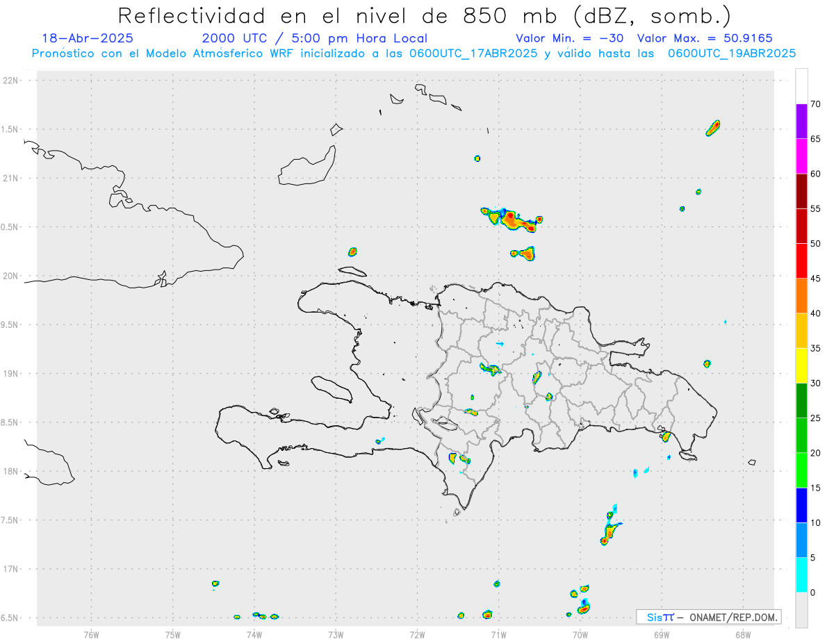This screenshot has height=644, width=834.
Task: Click the '74W' longitude label
Action: (254, 634)
